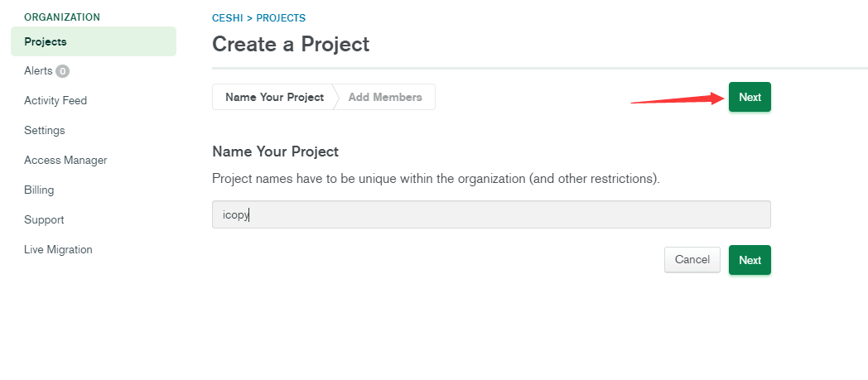Screen dimensions: 868x380
Task: Focus the project name field containing icopy
Action: pyautogui.click(x=491, y=214)
